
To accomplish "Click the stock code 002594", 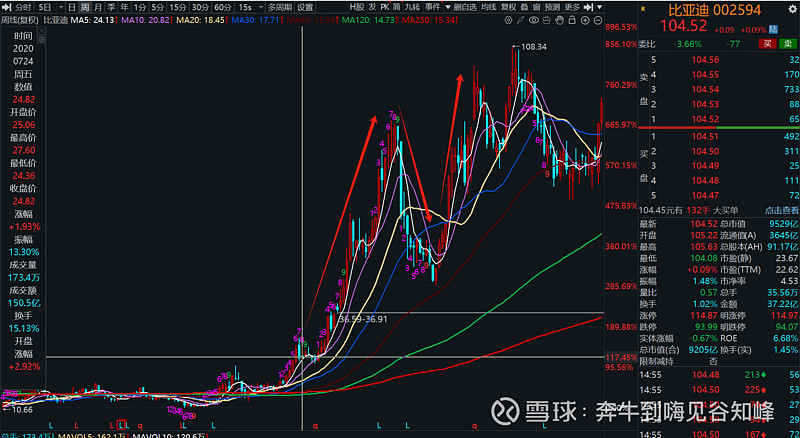I will pos(737,10).
